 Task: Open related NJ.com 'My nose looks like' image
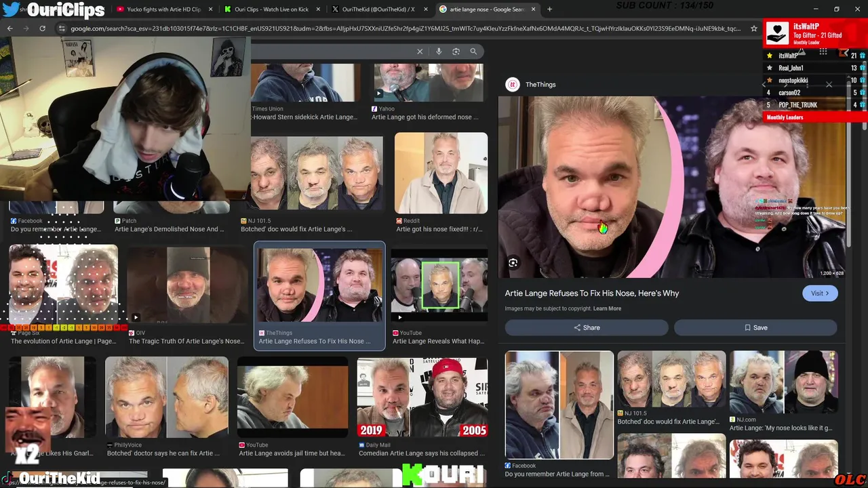pyautogui.click(x=783, y=392)
